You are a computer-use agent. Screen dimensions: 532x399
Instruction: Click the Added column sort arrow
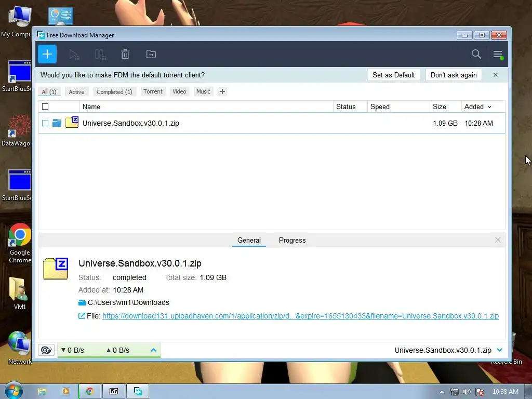click(489, 107)
